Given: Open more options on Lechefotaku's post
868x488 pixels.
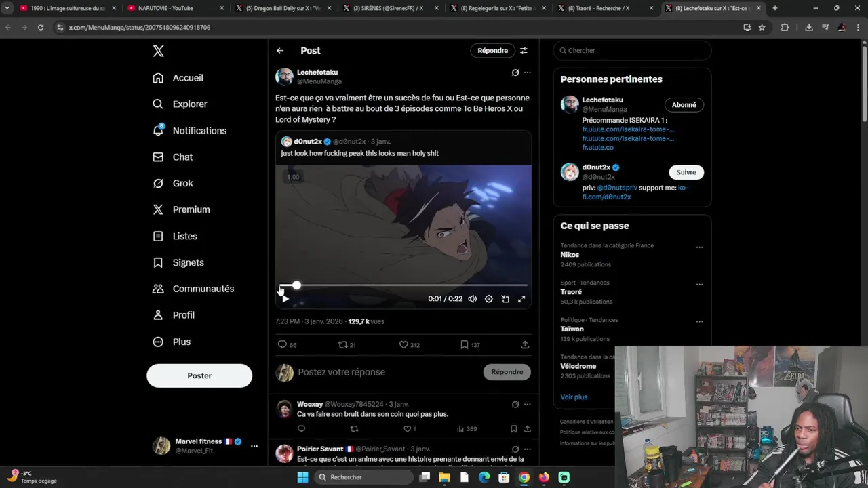Looking at the screenshot, I should [528, 73].
